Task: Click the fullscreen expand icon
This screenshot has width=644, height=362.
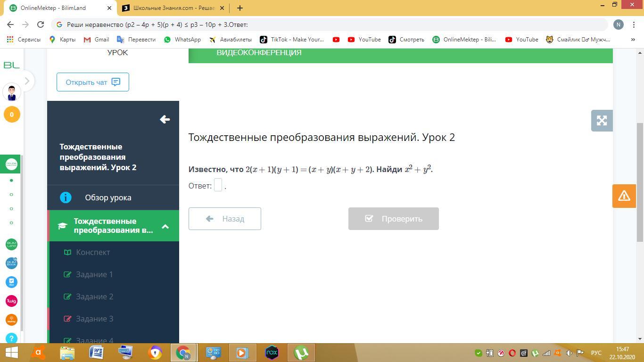Action: [602, 121]
